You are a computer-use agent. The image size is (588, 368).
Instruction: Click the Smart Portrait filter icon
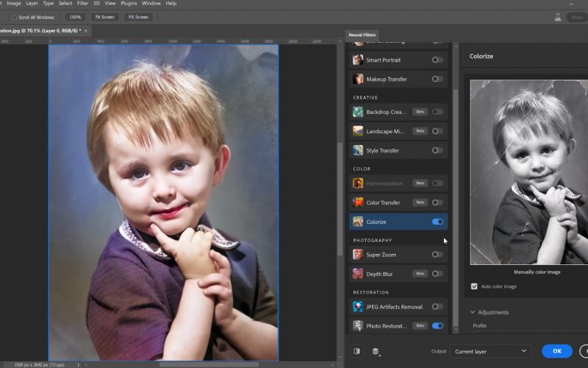tap(358, 60)
